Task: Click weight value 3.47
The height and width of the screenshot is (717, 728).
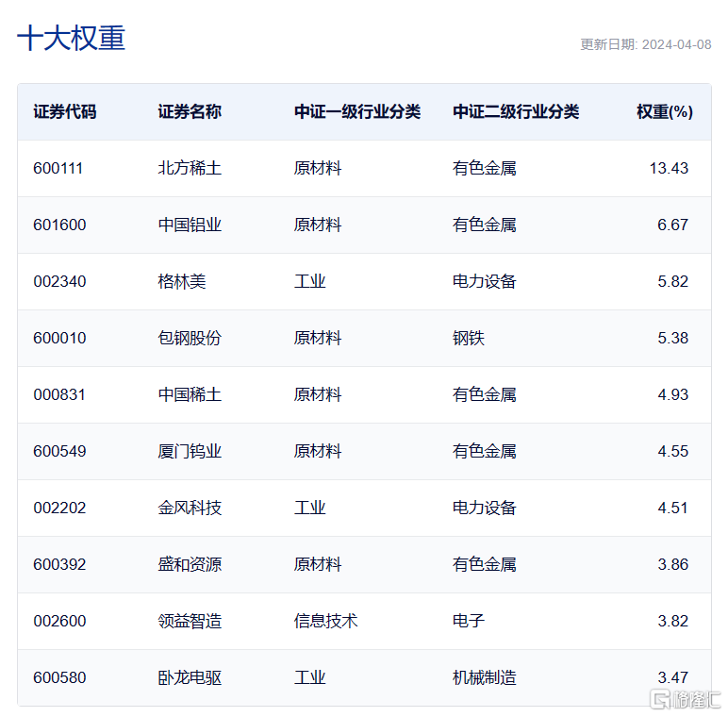Action: point(672,678)
